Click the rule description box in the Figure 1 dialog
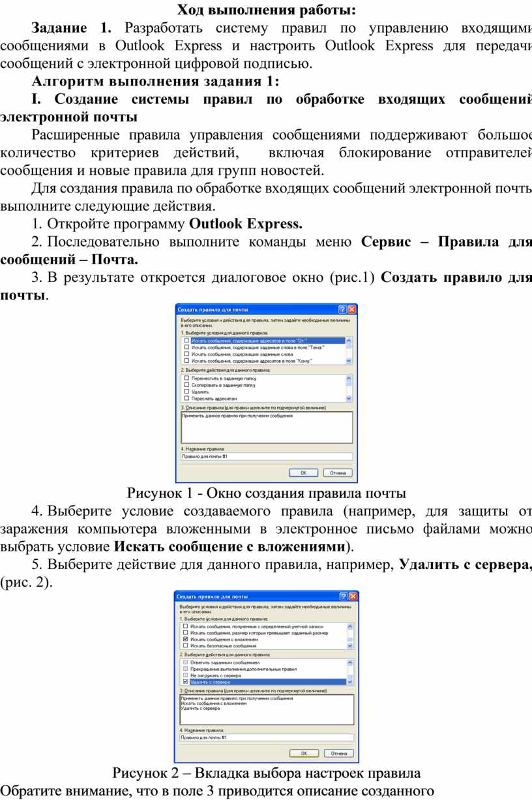The image size is (532, 800). tap(267, 427)
